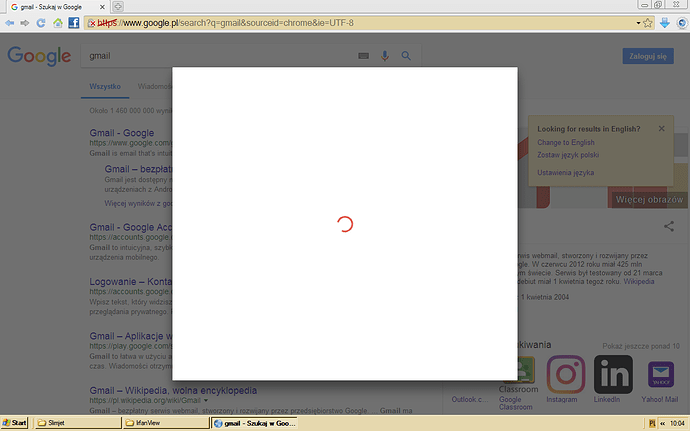Viewport: 690px width, 431px height.
Task: Open the Gmail - Google result
Action: coord(122,133)
